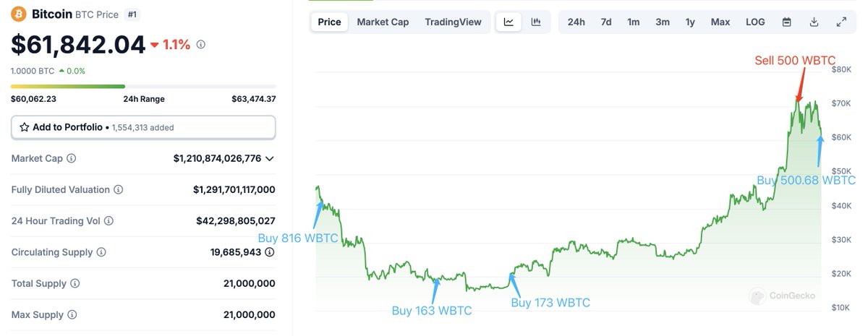The image size is (868, 336).
Task: Toggle LOG scale on chart
Action: point(755,22)
